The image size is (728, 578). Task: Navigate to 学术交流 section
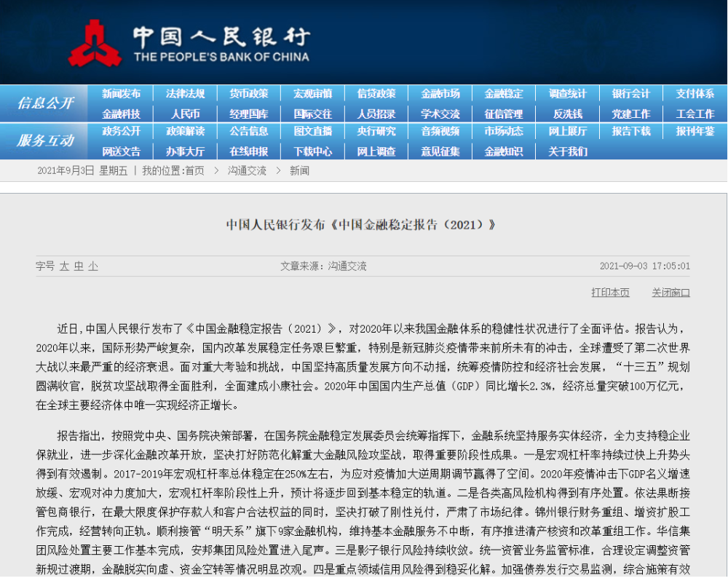pos(440,114)
